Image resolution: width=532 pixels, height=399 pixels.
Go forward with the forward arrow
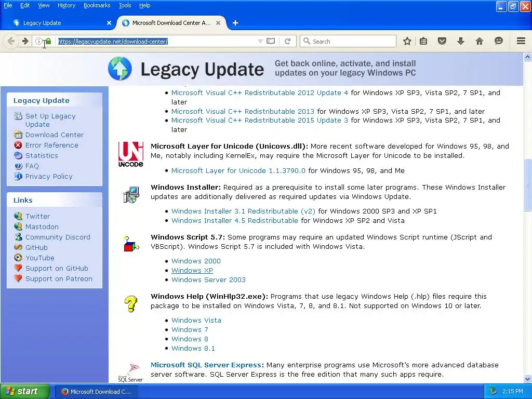point(25,42)
